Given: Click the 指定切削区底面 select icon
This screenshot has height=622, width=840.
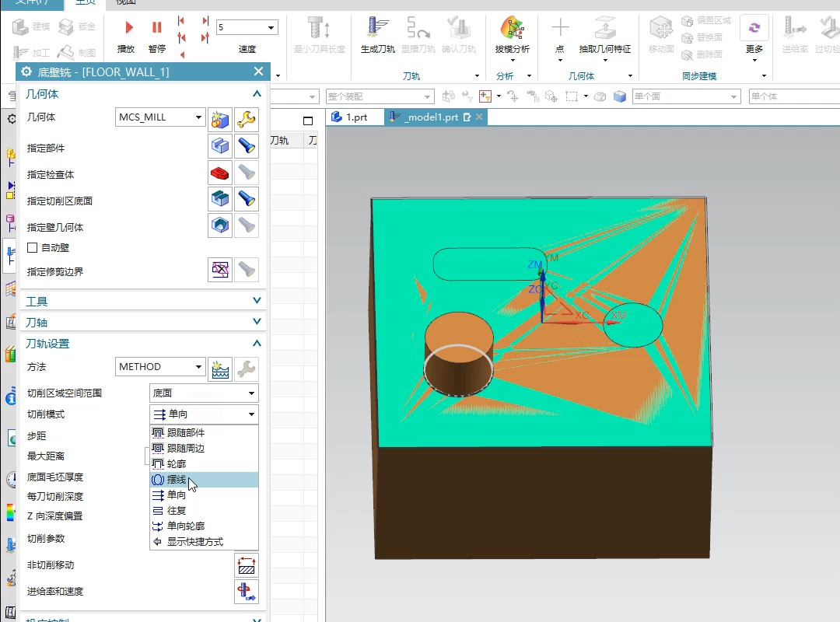Looking at the screenshot, I should coord(220,199).
